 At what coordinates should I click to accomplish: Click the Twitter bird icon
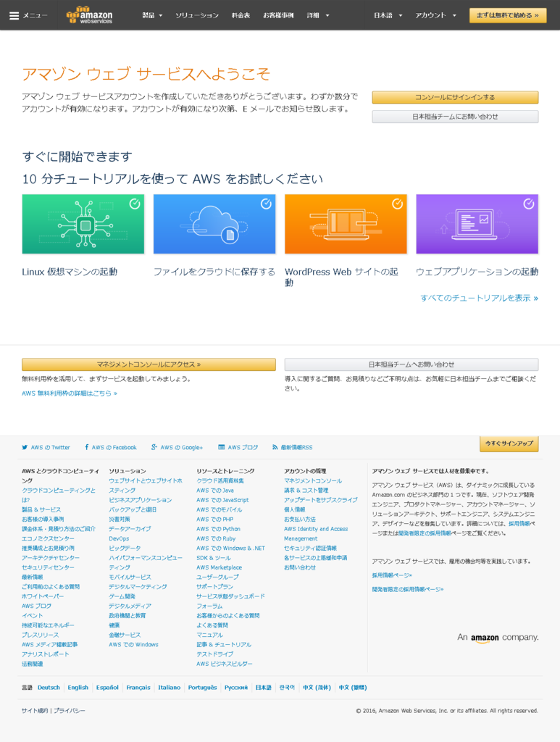(x=25, y=447)
